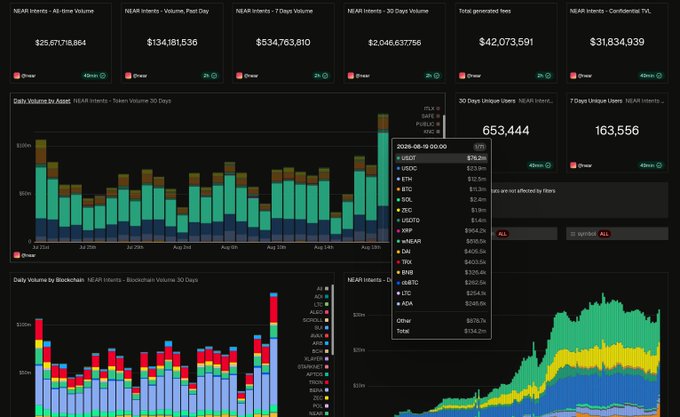Toggle the TRON series in blockchain legend
680x417 pixels.
click(319, 382)
